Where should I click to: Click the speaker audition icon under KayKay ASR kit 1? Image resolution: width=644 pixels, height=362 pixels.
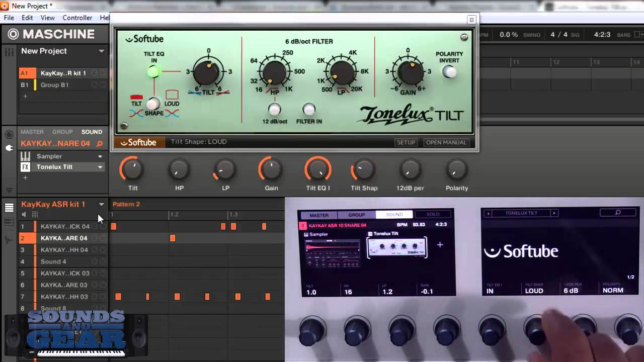tap(24, 215)
